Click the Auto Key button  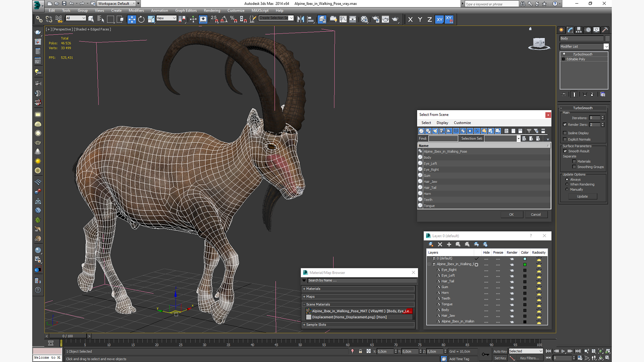click(x=500, y=351)
